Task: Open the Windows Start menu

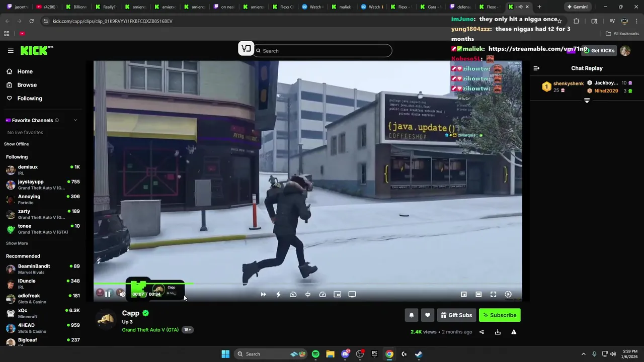Action: tap(225, 354)
